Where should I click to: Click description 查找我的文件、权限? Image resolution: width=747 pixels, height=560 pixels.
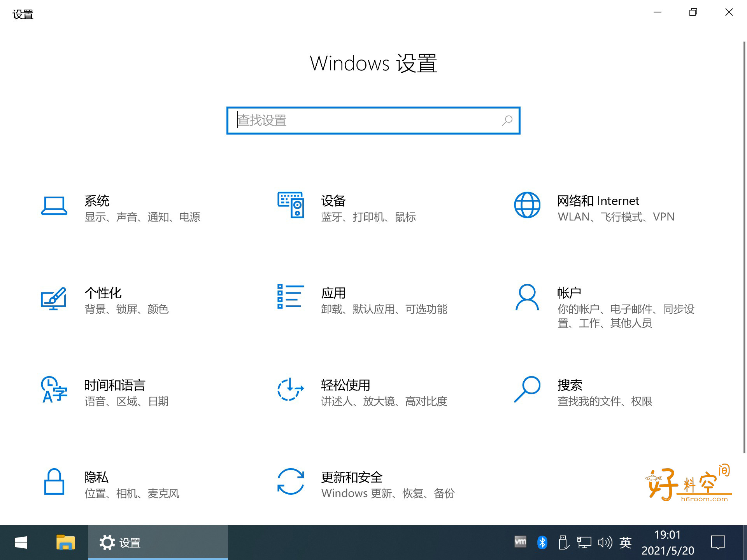coord(605,401)
